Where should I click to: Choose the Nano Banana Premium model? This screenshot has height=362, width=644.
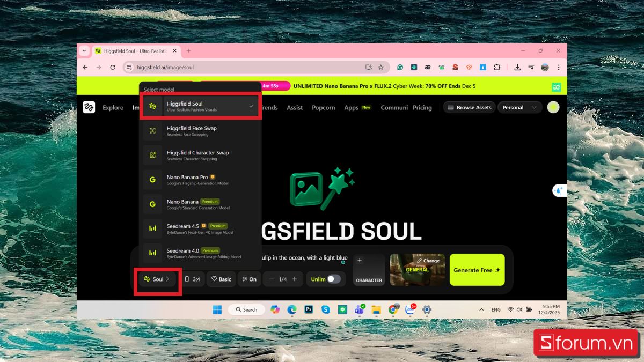pos(200,204)
